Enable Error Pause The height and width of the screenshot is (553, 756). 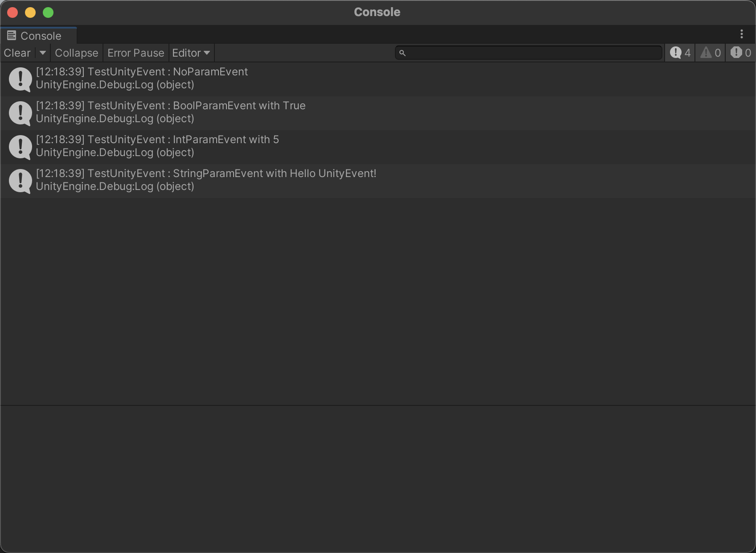click(136, 53)
